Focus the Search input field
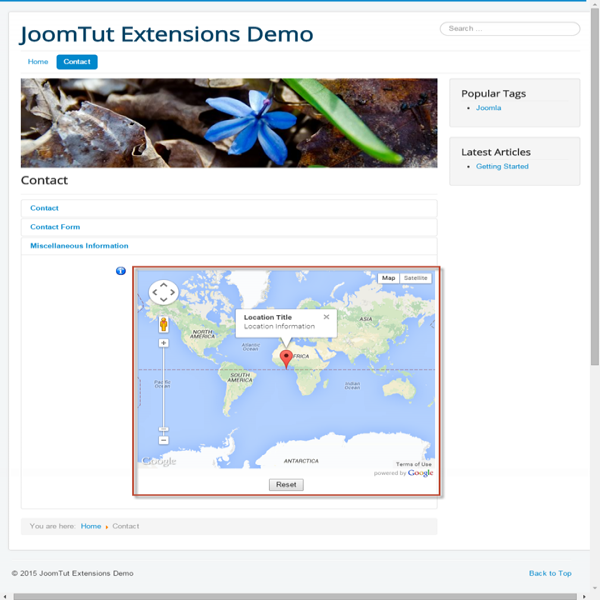Image resolution: width=600 pixels, height=600 pixels. (510, 29)
